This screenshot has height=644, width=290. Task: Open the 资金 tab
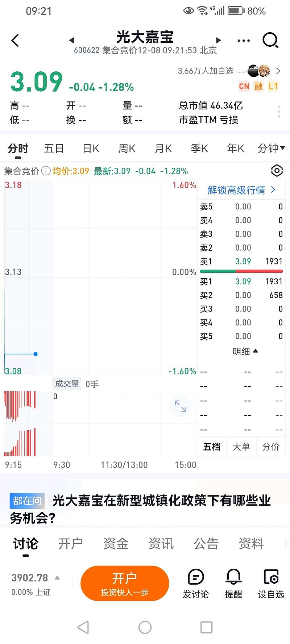116,544
